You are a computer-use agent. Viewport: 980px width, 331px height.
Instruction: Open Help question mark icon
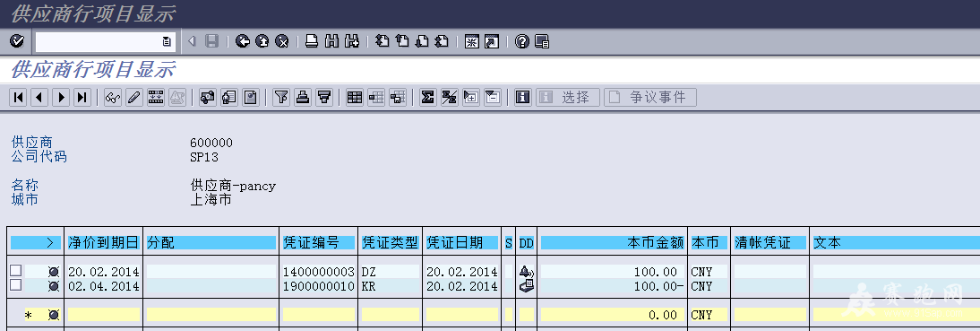tap(522, 41)
